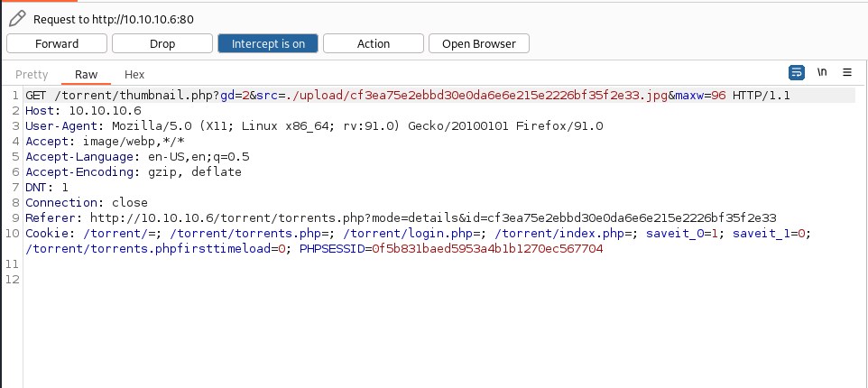The width and height of the screenshot is (868, 388).
Task: Open the editor hamburger options menu
Action: pos(847,73)
